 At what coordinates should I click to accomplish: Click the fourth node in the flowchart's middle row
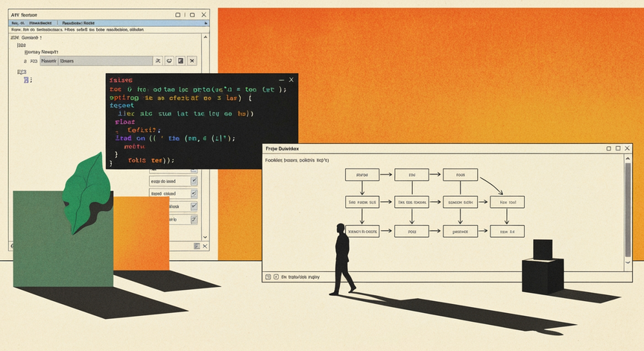pos(508,202)
